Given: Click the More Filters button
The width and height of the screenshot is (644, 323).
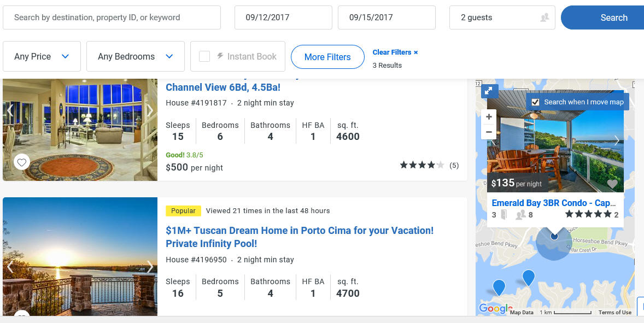Looking at the screenshot, I should coord(327,57).
